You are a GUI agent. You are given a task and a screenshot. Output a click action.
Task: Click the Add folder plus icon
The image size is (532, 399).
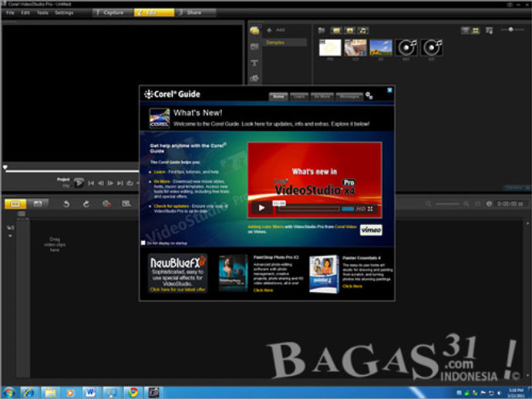tap(269, 30)
